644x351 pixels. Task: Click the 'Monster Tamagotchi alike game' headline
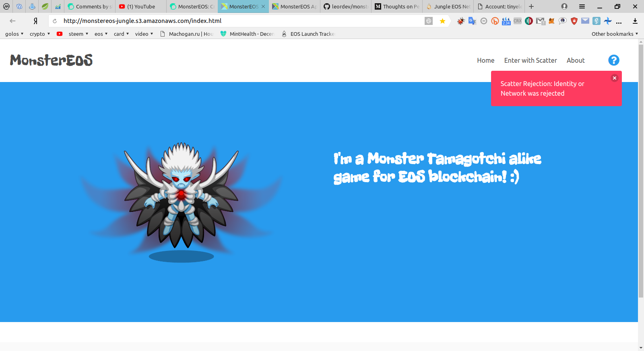tap(437, 167)
